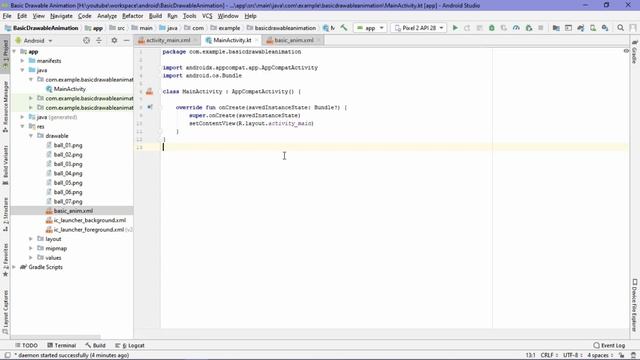Screen dimensions: 640x360
Task: Open AVD Manager icon in toolbar
Action: [593, 28]
